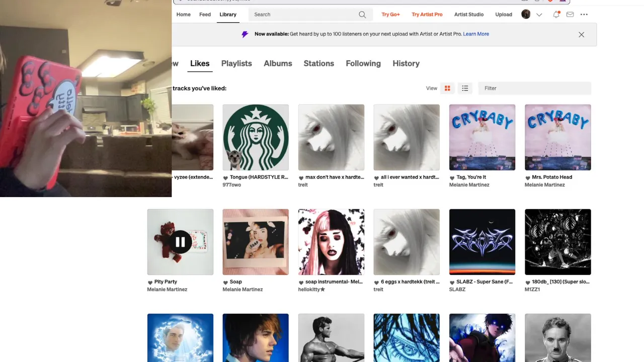Click the search magnifier icon
This screenshot has width=644, height=362.
pos(362,15)
